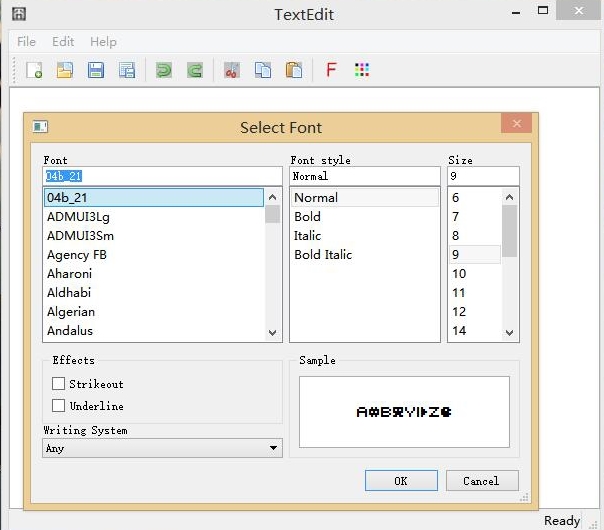Enable the Underline checkbox

pos(59,406)
